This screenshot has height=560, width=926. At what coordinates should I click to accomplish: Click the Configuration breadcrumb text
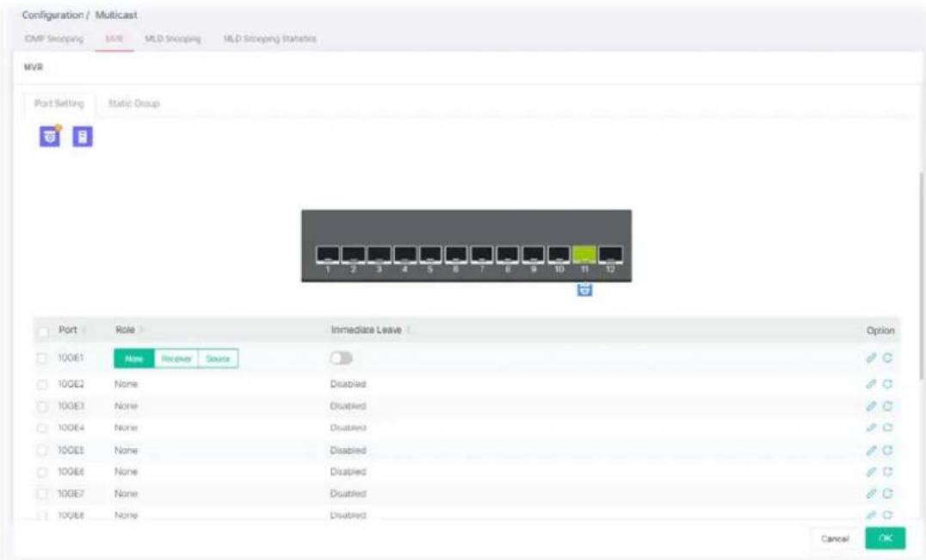pyautogui.click(x=52, y=15)
